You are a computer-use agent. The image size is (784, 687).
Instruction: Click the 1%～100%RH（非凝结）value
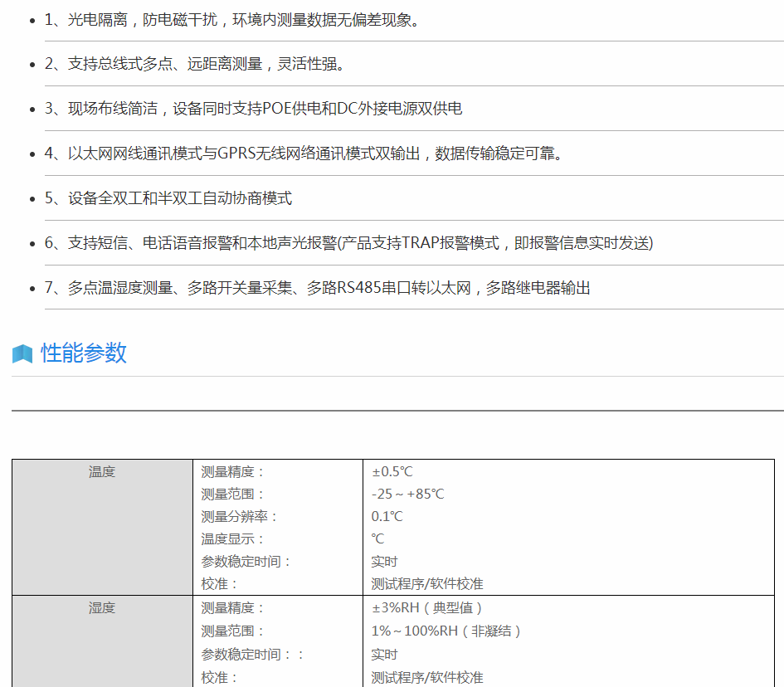pyautogui.click(x=446, y=631)
